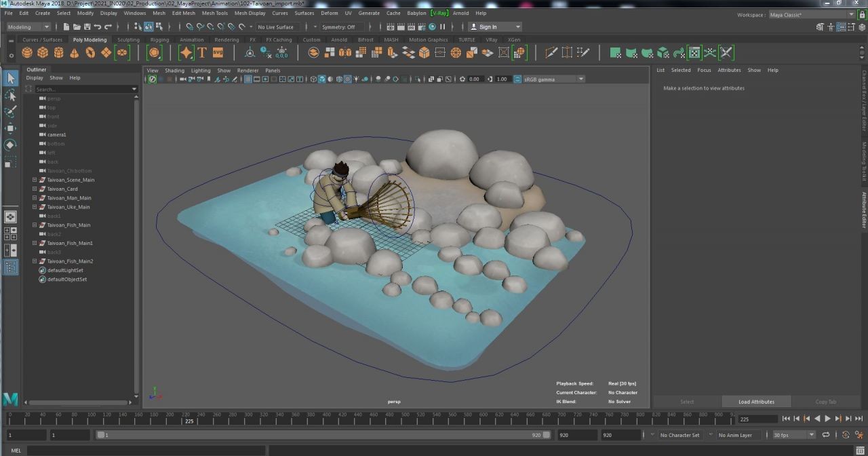The width and height of the screenshot is (868, 456).
Task: Toggle the Auto Keyframe button
Action: (x=846, y=435)
